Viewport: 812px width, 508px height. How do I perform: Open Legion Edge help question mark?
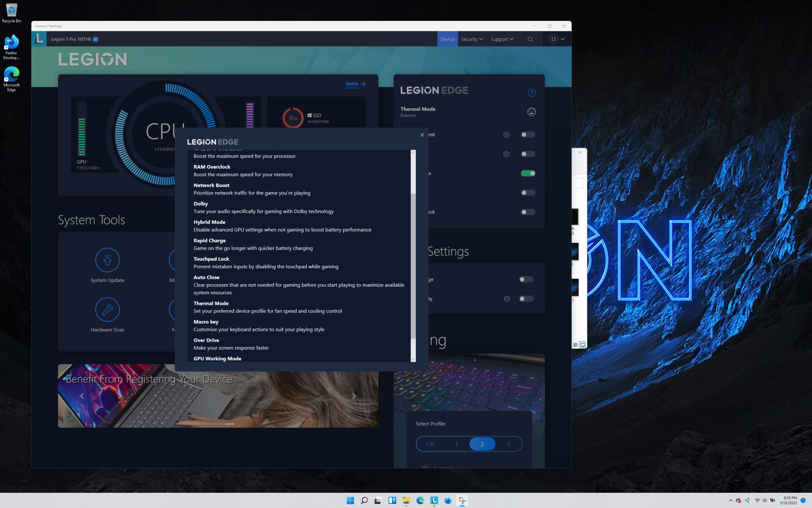[x=532, y=93]
